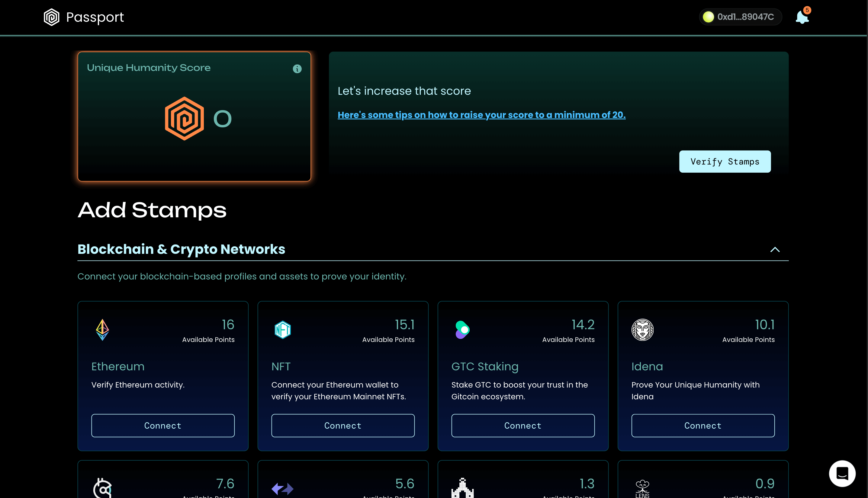The image size is (868, 498).
Task: Click the GTC Staking icon
Action: (x=462, y=330)
